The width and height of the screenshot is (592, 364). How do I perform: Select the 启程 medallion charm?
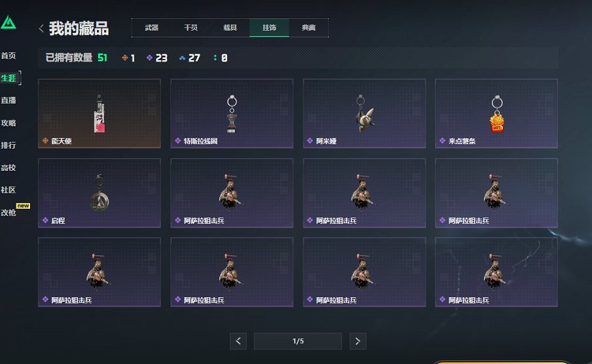click(100, 193)
